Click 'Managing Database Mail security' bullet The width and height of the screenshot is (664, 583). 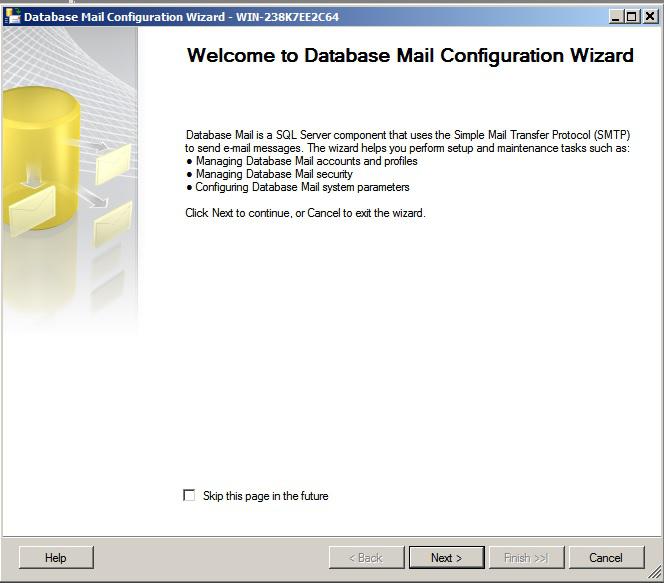tap(269, 174)
